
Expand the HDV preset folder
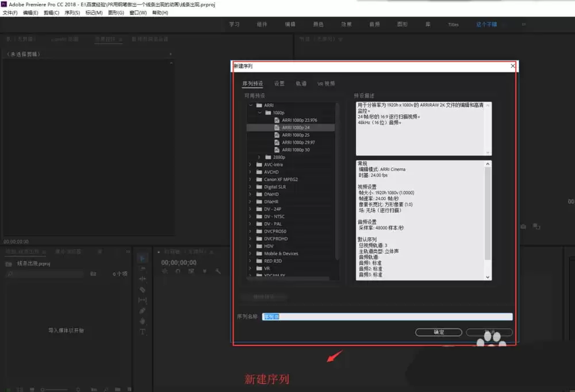click(251, 246)
